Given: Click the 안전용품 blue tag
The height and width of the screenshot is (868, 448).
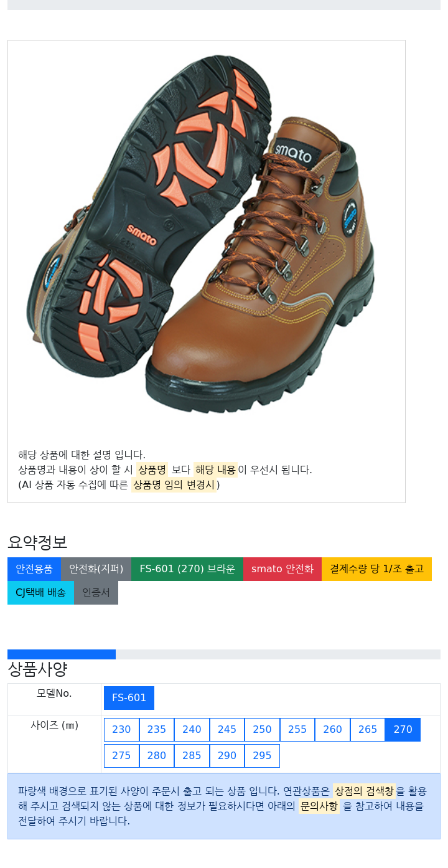Looking at the screenshot, I should [34, 569].
